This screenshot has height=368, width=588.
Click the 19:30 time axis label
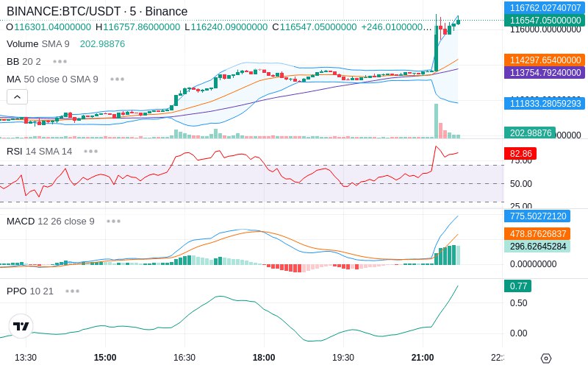click(343, 358)
